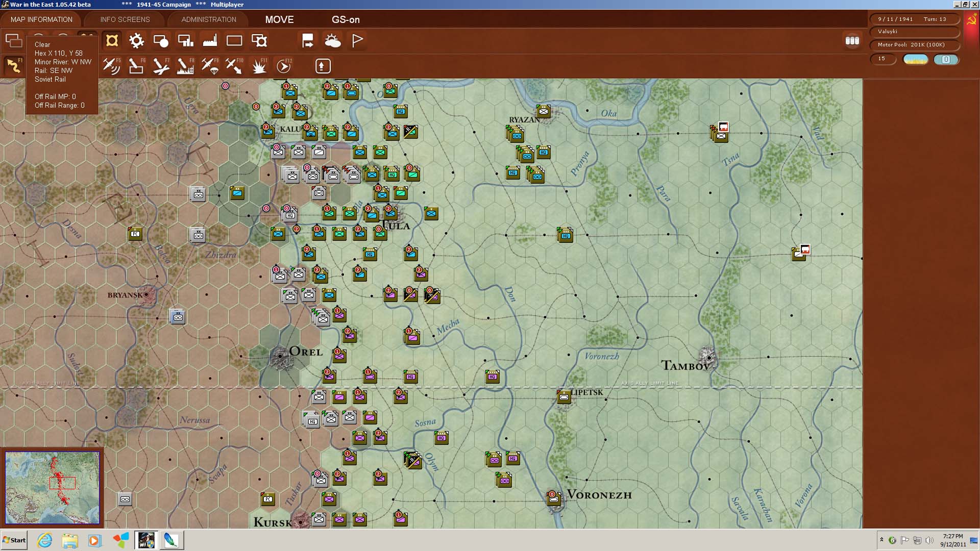Image resolution: width=980 pixels, height=551 pixels.
Task: Click the War in the East taskbar button
Action: pyautogui.click(x=146, y=540)
